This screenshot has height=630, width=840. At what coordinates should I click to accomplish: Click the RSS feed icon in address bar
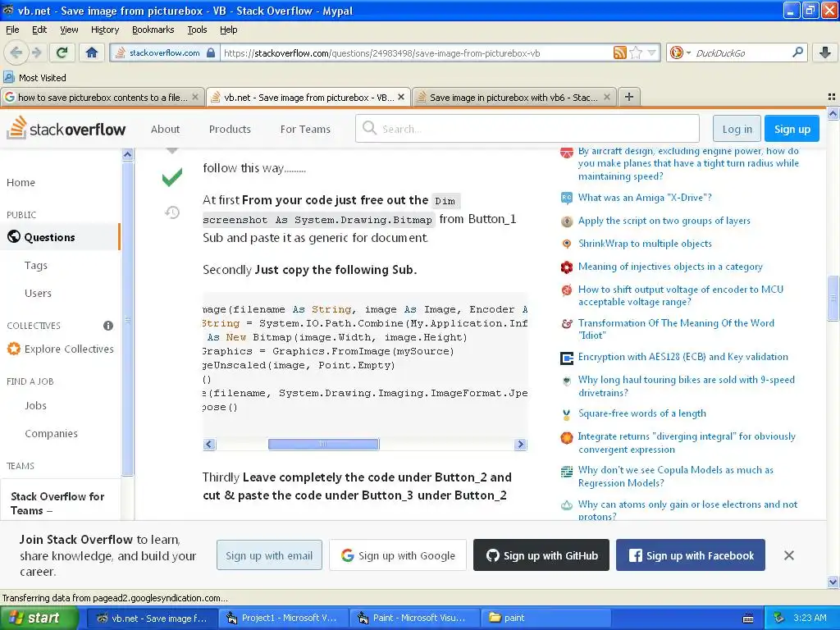click(620, 52)
